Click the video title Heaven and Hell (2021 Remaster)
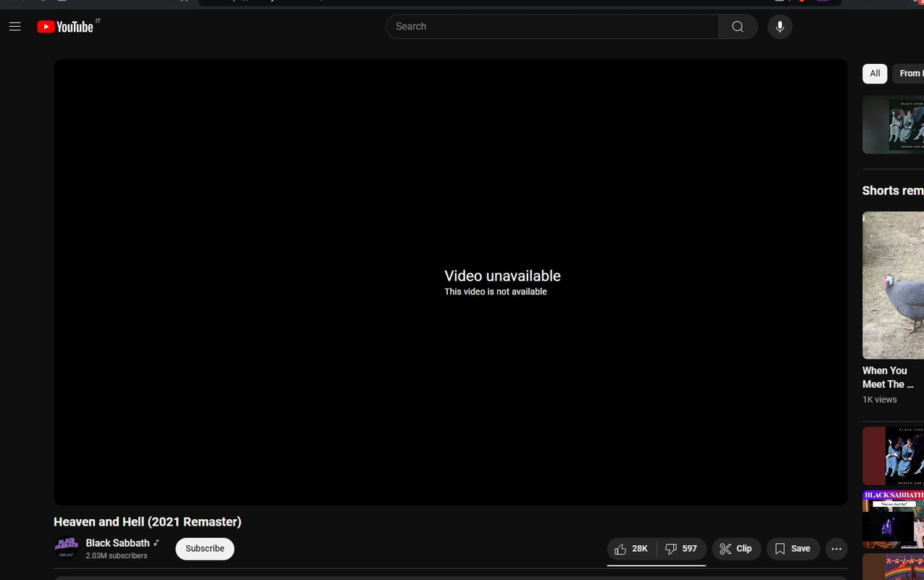 click(147, 522)
